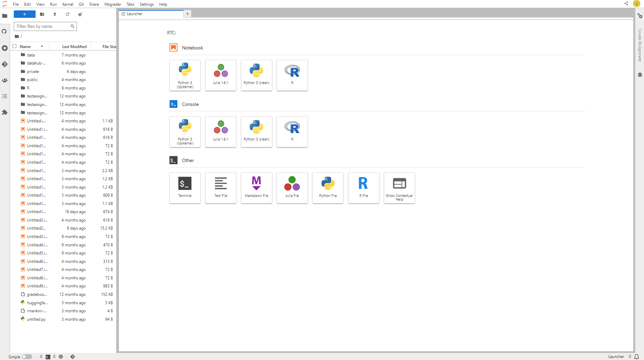
Task: Show Running Terminals and Kernels panel
Action: tap(5, 48)
